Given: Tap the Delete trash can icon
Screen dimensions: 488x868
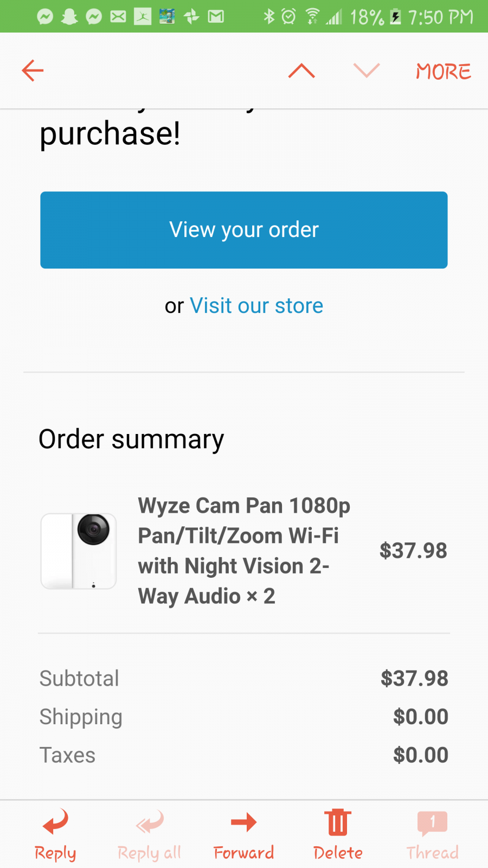Looking at the screenshot, I should click(x=338, y=822).
